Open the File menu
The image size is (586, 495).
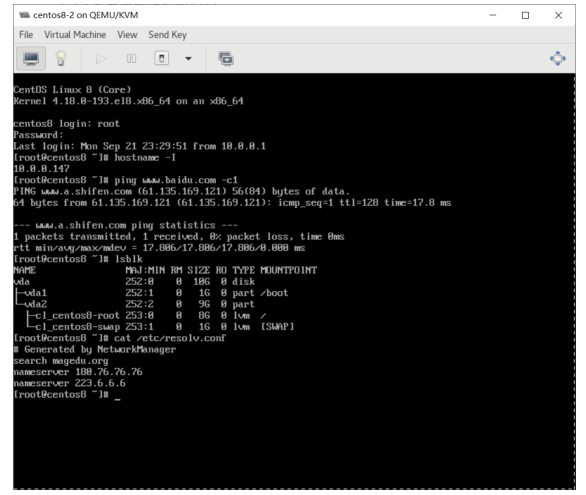tap(26, 35)
